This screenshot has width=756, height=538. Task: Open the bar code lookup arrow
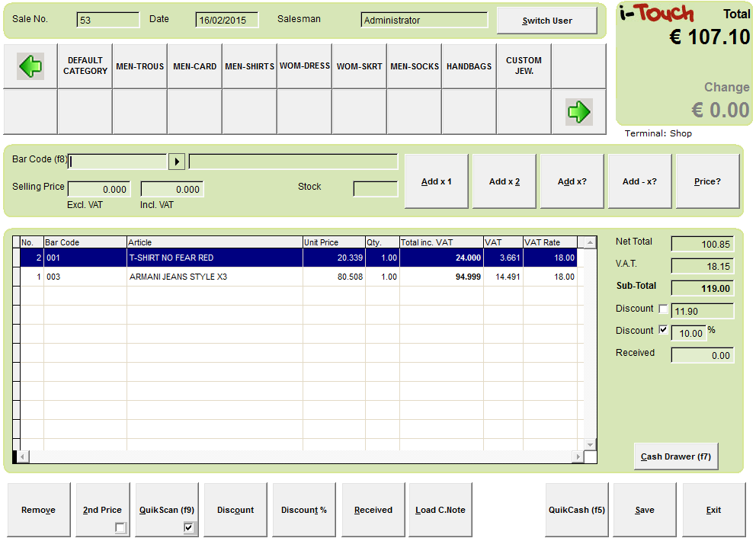click(x=176, y=162)
